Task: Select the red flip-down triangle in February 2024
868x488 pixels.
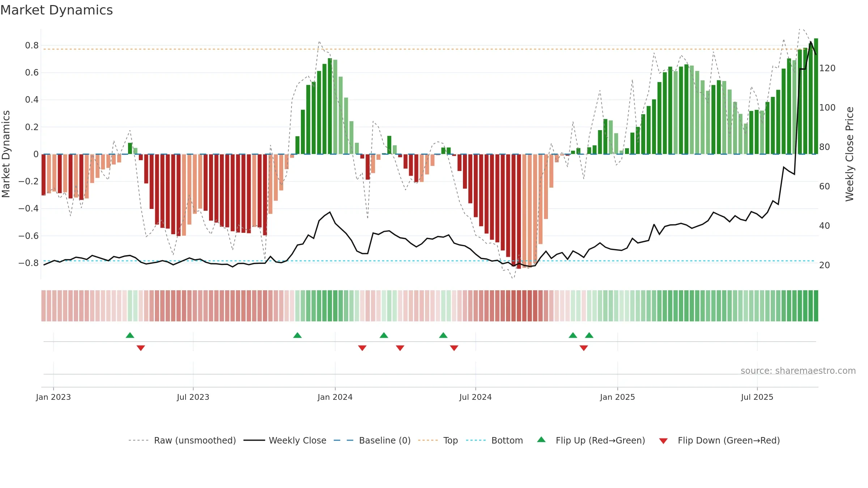Action: tap(362, 348)
